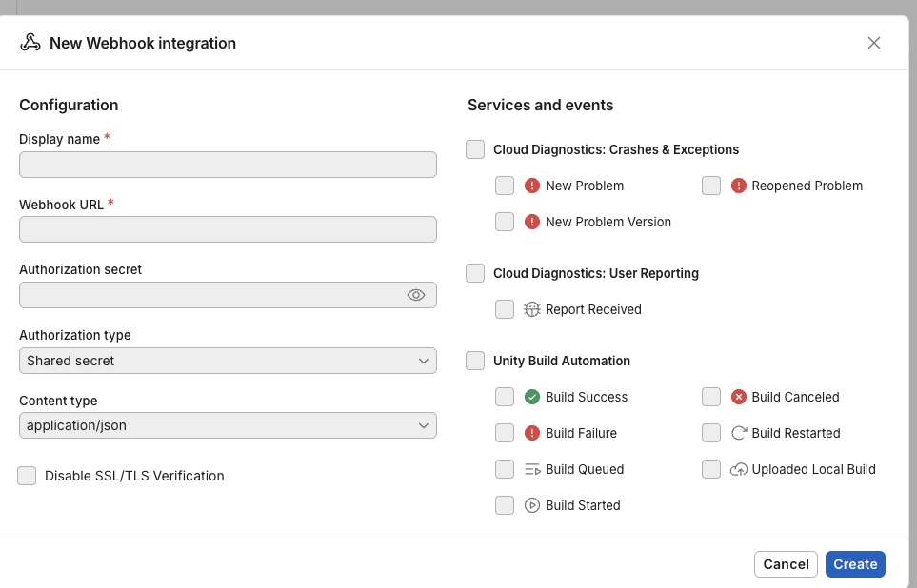
Task: Cancel the new webhook integration
Action: 786,564
